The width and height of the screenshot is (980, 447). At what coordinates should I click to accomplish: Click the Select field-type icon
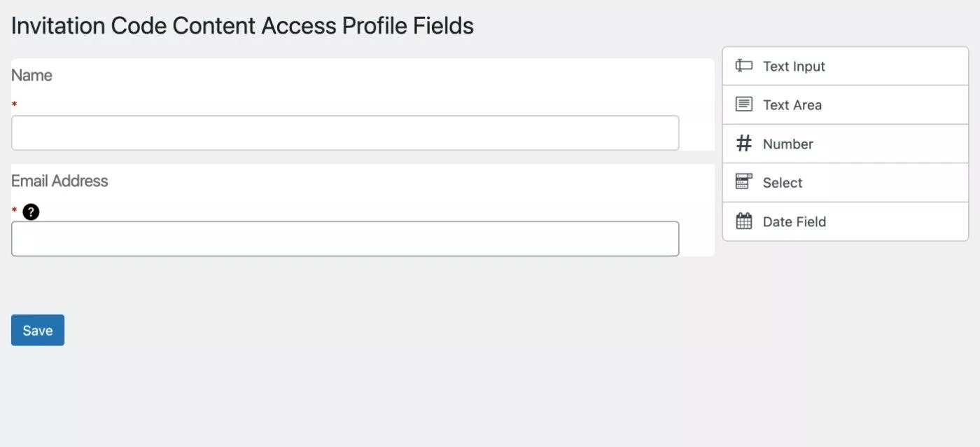(x=743, y=182)
